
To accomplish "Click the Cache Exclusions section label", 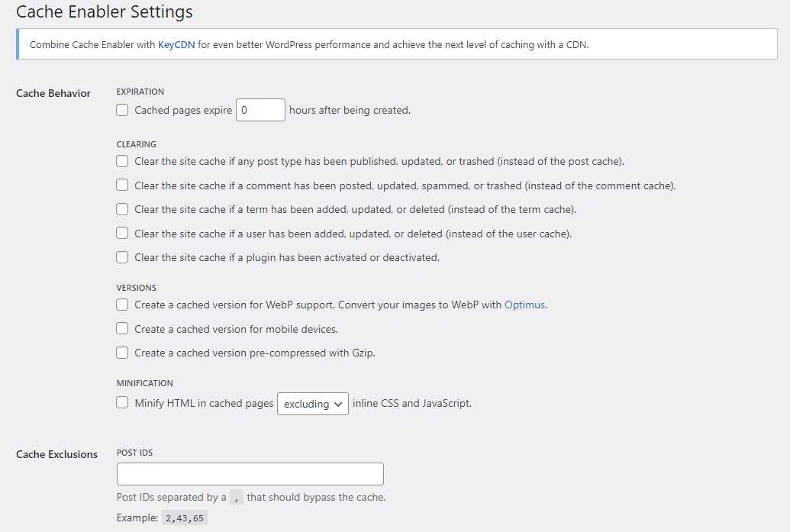I will [x=57, y=454].
